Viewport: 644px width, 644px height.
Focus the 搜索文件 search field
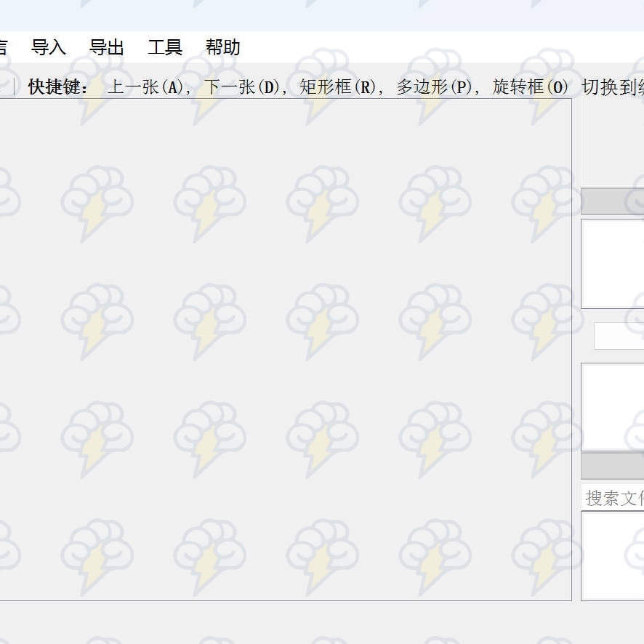click(x=614, y=498)
